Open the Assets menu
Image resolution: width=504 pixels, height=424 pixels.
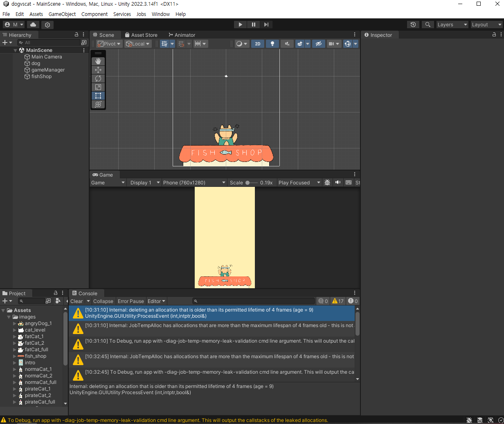click(x=36, y=14)
